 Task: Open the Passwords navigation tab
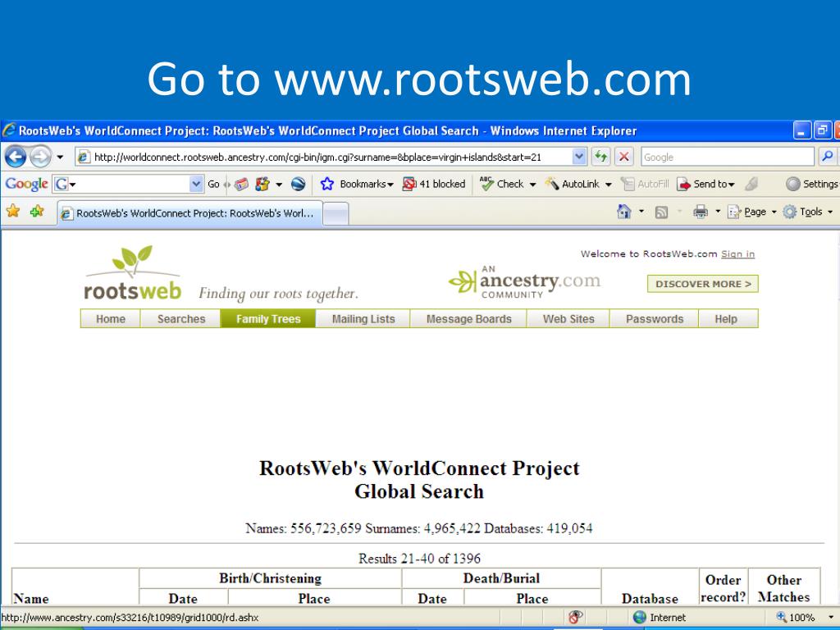[655, 319]
